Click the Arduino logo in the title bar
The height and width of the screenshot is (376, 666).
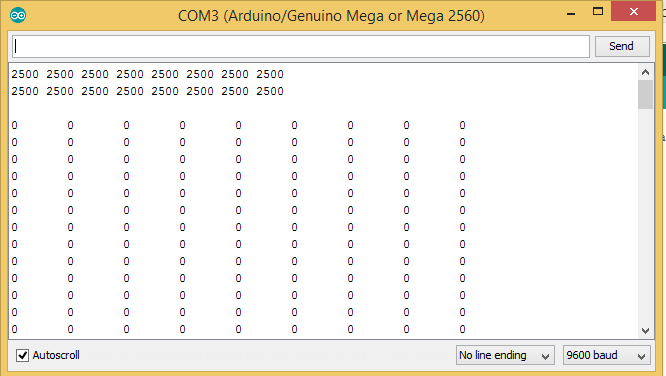(x=18, y=15)
